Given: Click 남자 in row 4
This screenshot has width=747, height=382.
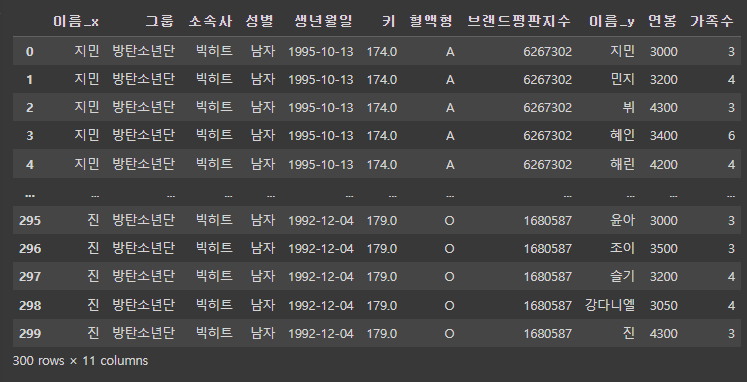Looking at the screenshot, I should tap(262, 164).
